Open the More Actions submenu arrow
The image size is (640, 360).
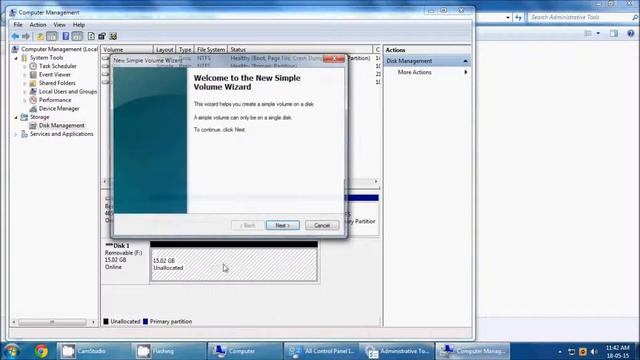(x=466, y=72)
